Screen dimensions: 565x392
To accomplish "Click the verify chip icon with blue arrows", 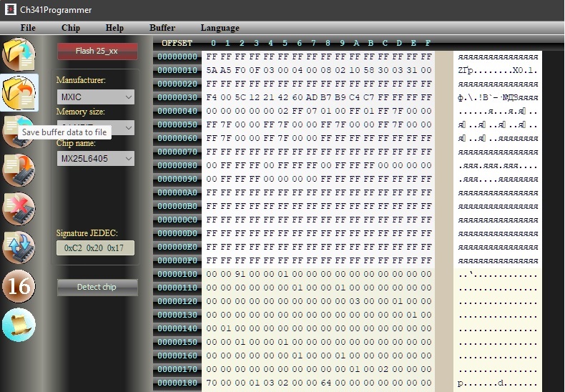I will (19, 248).
